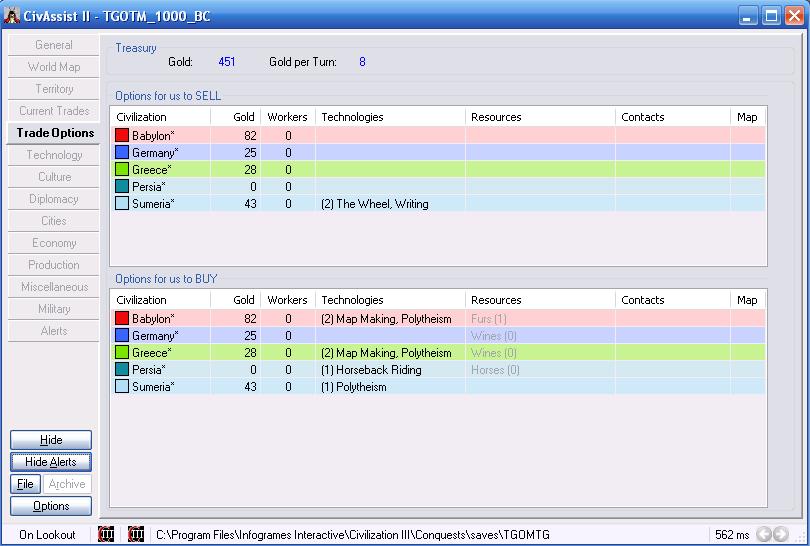Click the forward arrow icon in status bar

[x=781, y=534]
